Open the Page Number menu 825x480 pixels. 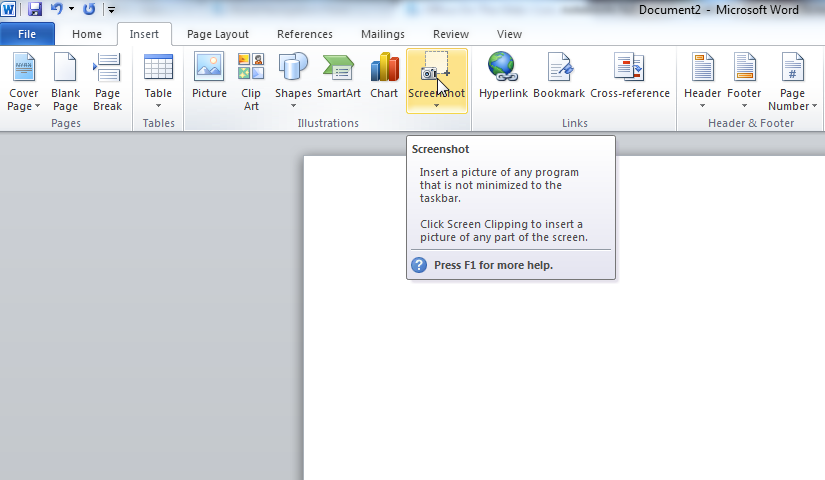coord(792,82)
